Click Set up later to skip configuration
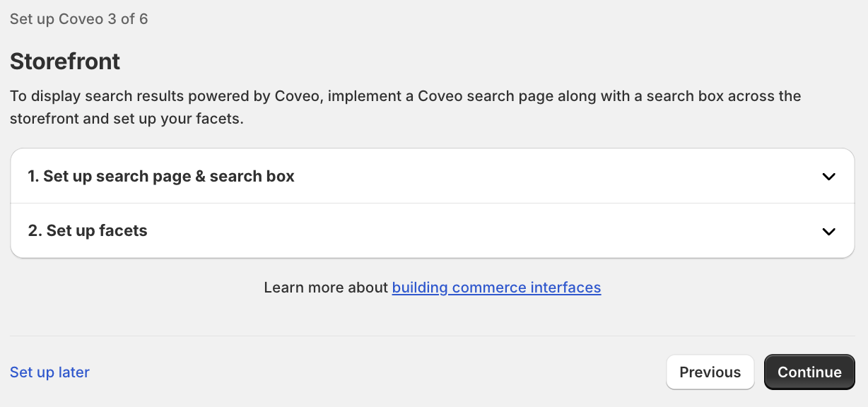868x407 pixels. (49, 372)
